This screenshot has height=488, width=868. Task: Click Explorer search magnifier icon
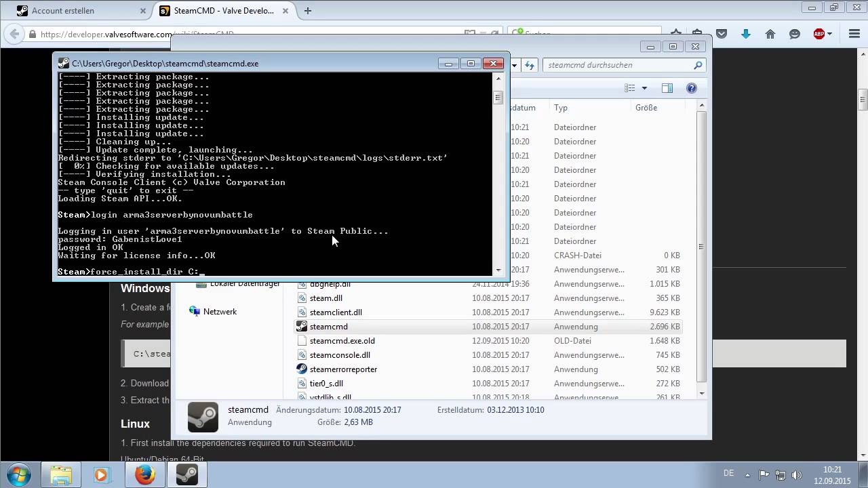[698, 65]
